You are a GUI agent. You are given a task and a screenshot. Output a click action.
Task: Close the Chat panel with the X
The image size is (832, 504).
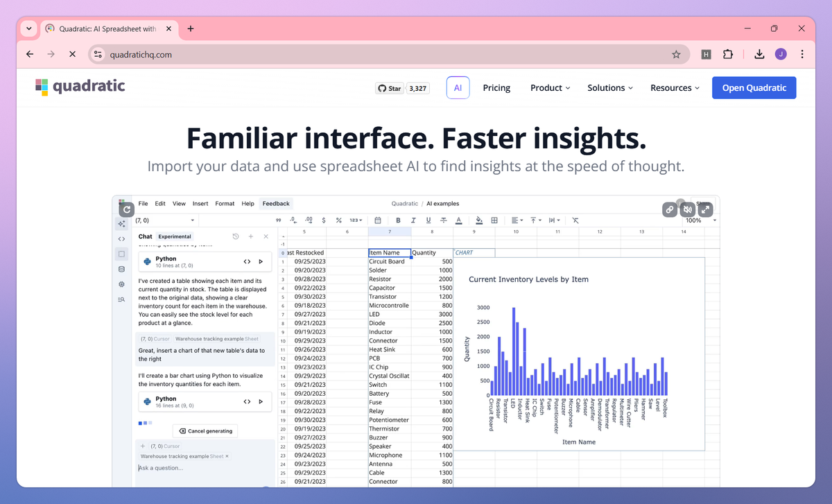coord(266,236)
